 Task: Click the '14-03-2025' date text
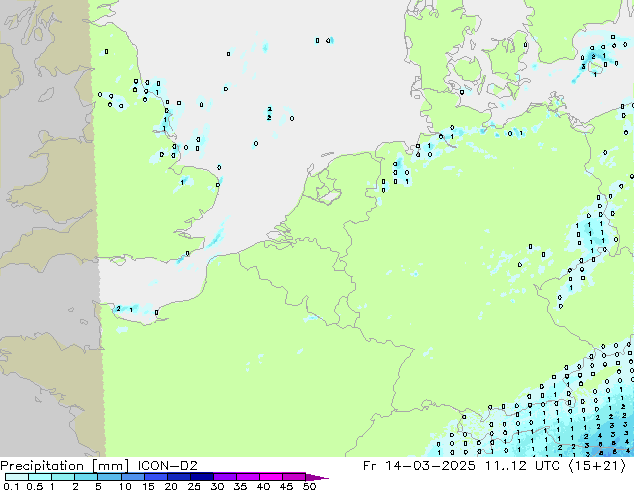coord(430,466)
